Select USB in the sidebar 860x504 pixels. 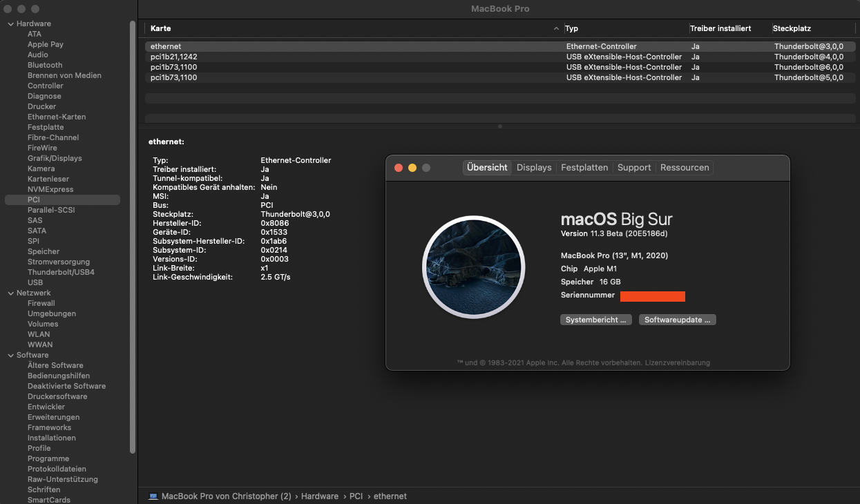(35, 282)
